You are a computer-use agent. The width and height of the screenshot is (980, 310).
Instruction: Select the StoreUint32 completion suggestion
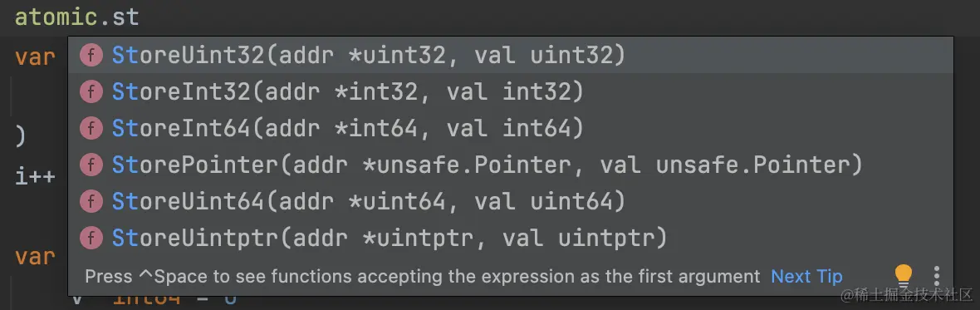(x=511, y=56)
